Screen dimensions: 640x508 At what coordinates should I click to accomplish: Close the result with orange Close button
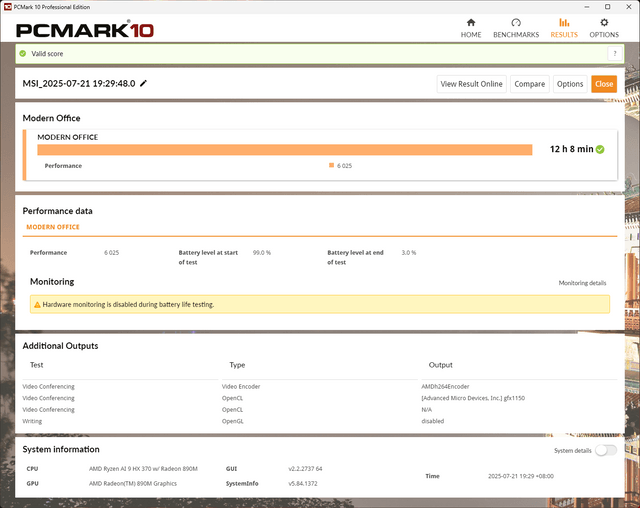(604, 84)
